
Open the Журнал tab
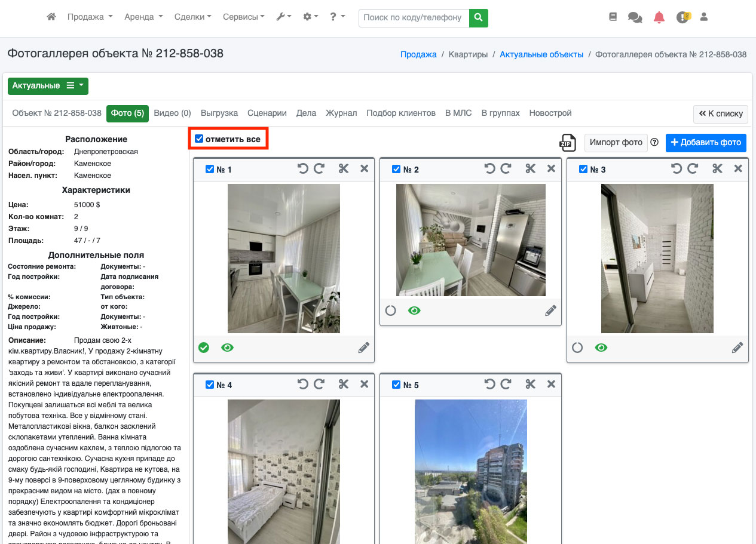(341, 113)
